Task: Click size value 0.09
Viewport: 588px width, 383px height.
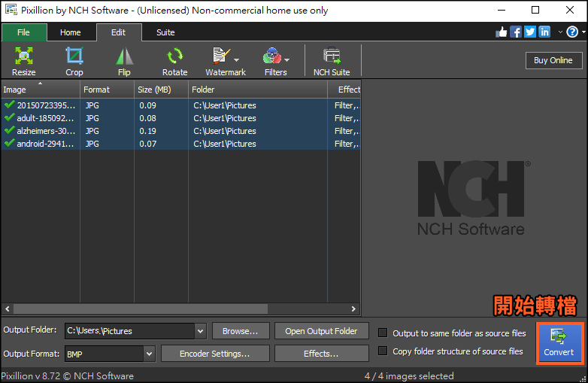Action: [x=147, y=105]
